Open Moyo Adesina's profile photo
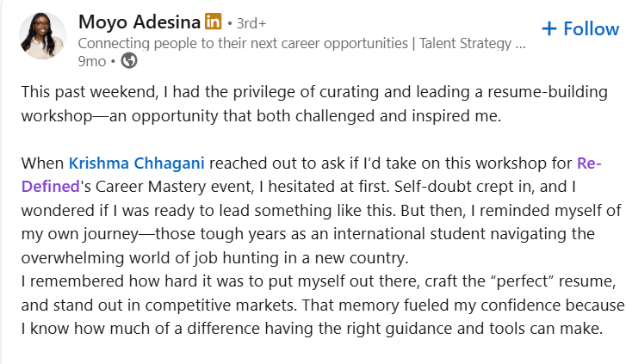 [x=41, y=35]
